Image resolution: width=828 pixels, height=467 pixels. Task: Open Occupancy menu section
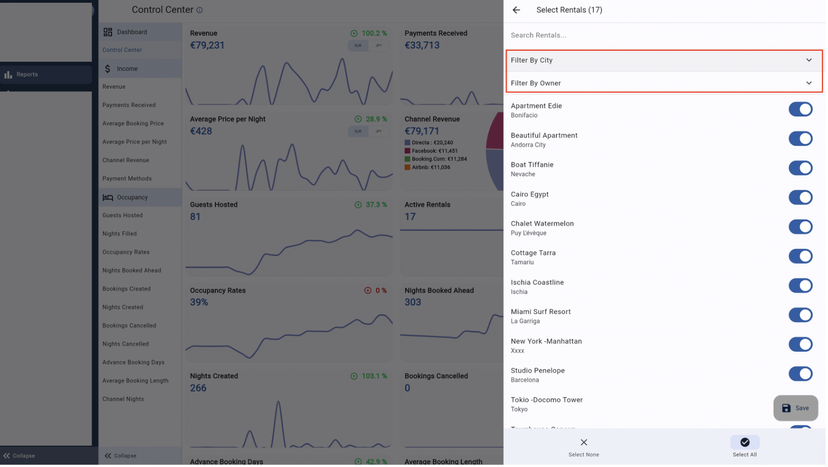(x=140, y=198)
